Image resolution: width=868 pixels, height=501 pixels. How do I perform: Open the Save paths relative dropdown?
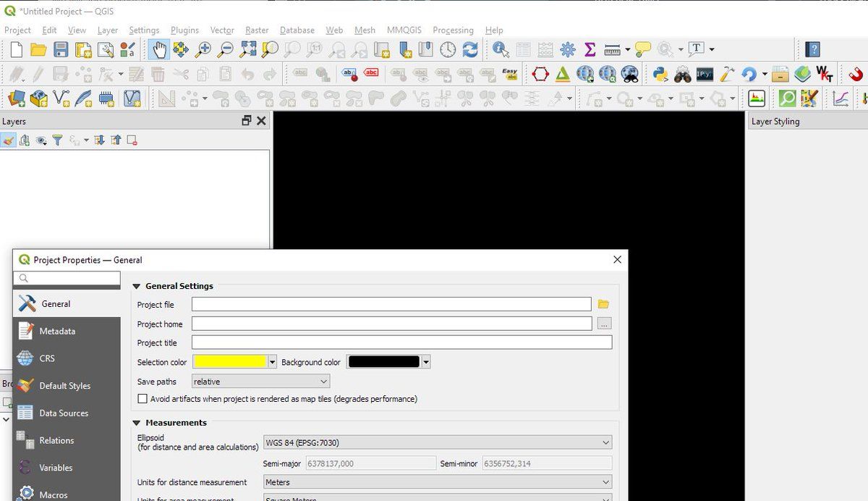260,382
